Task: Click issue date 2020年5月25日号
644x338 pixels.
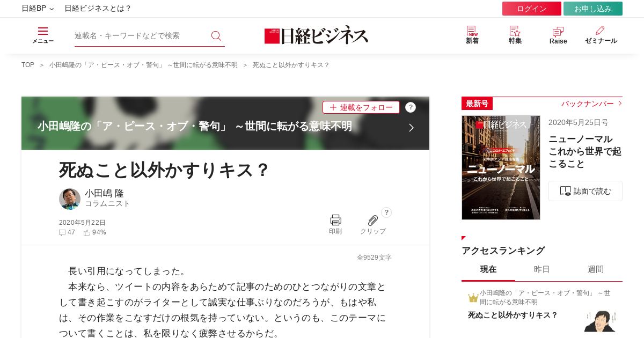Action: click(578, 122)
